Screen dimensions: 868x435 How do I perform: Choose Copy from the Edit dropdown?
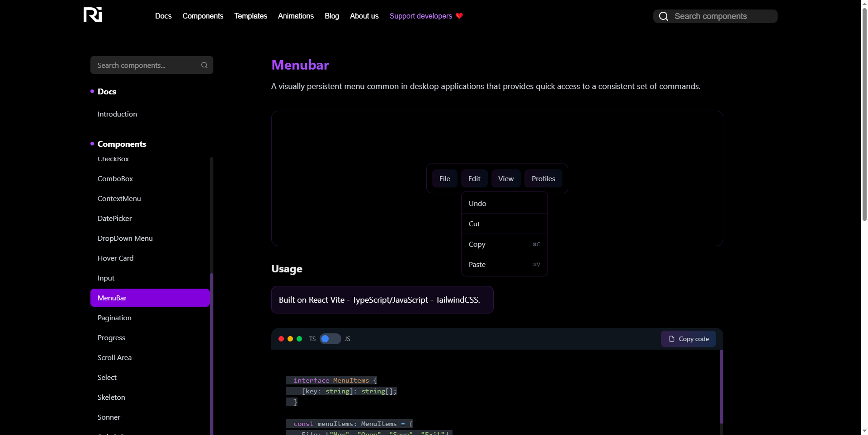(x=505, y=244)
